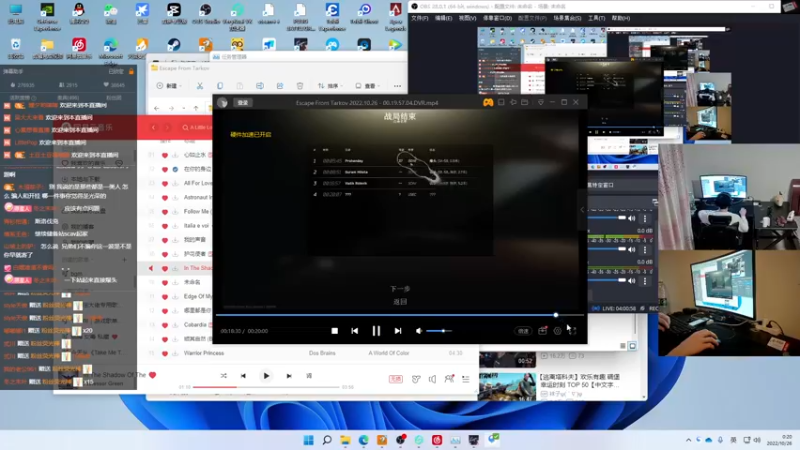The height and width of the screenshot is (450, 800).
Task: Click the red sound quality badge
Action: (x=396, y=379)
